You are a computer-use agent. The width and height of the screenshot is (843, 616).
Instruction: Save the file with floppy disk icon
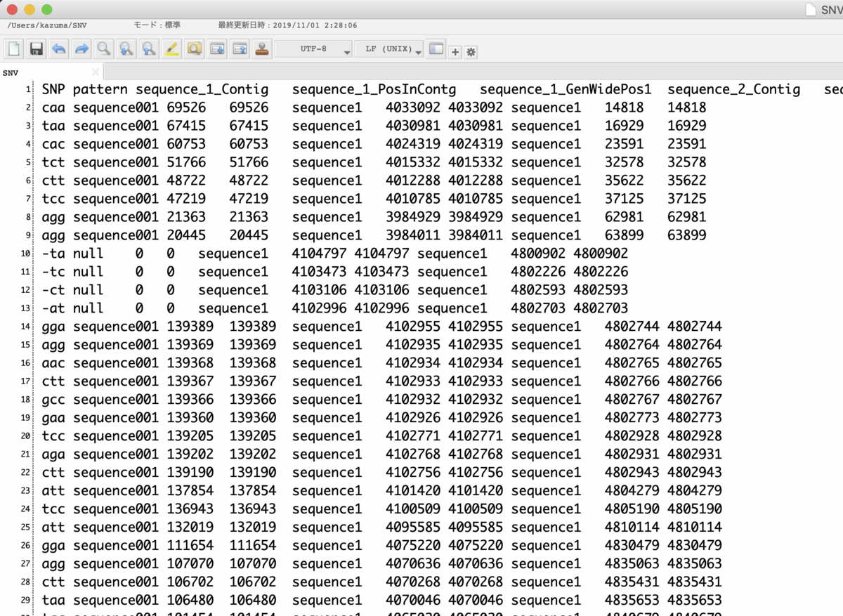[37, 49]
